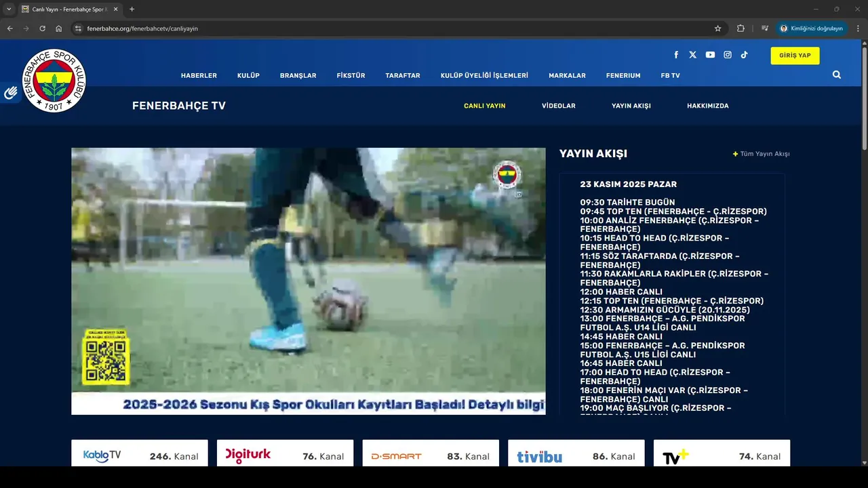The height and width of the screenshot is (488, 868).
Task: Bookmark this page with star icon
Action: pyautogui.click(x=717, y=28)
